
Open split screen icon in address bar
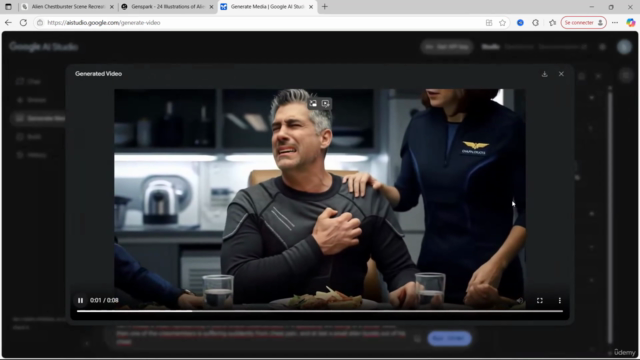(489, 22)
